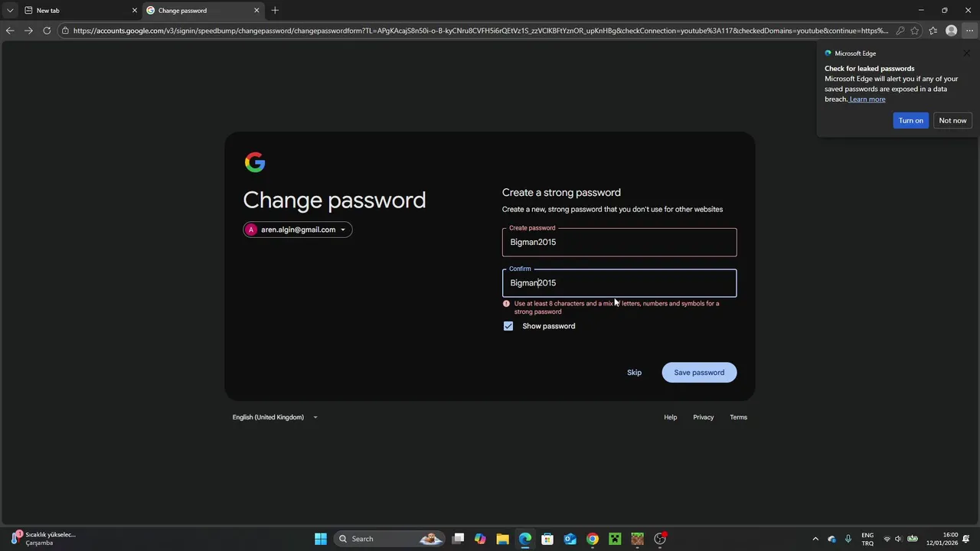980x551 pixels.
Task: Open the Minecraft creeper taskbar icon
Action: pyautogui.click(x=615, y=539)
